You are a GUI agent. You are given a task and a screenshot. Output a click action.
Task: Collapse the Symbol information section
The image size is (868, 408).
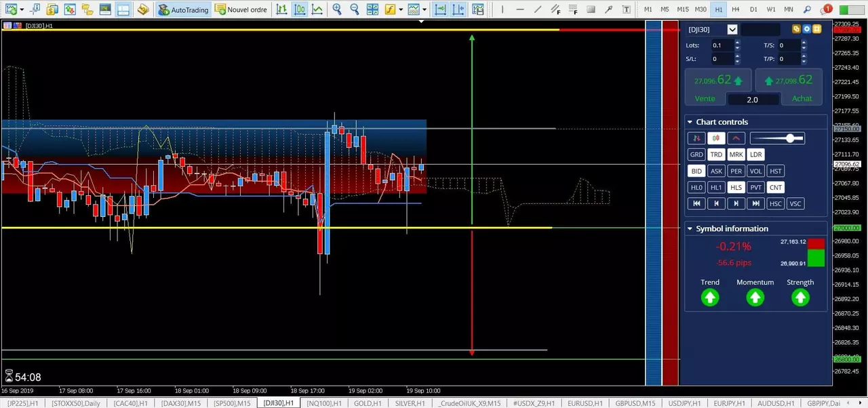point(690,228)
